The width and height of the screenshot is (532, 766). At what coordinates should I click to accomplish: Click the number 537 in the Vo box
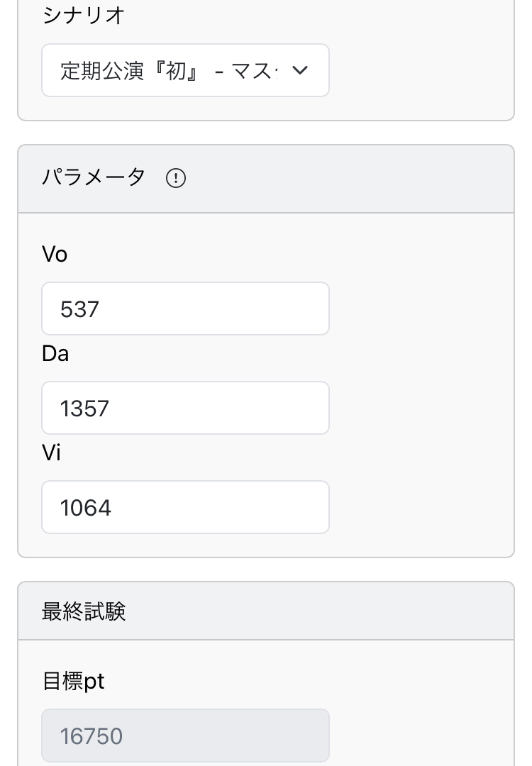79,309
